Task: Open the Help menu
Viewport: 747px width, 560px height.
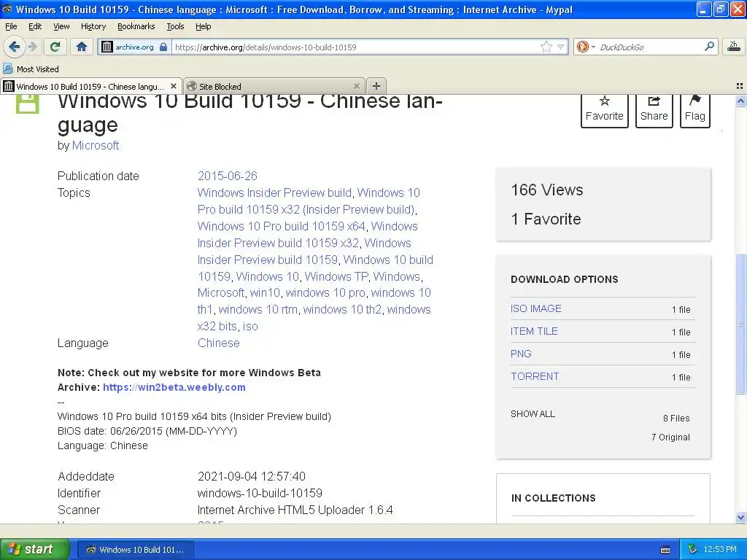Action: click(203, 26)
